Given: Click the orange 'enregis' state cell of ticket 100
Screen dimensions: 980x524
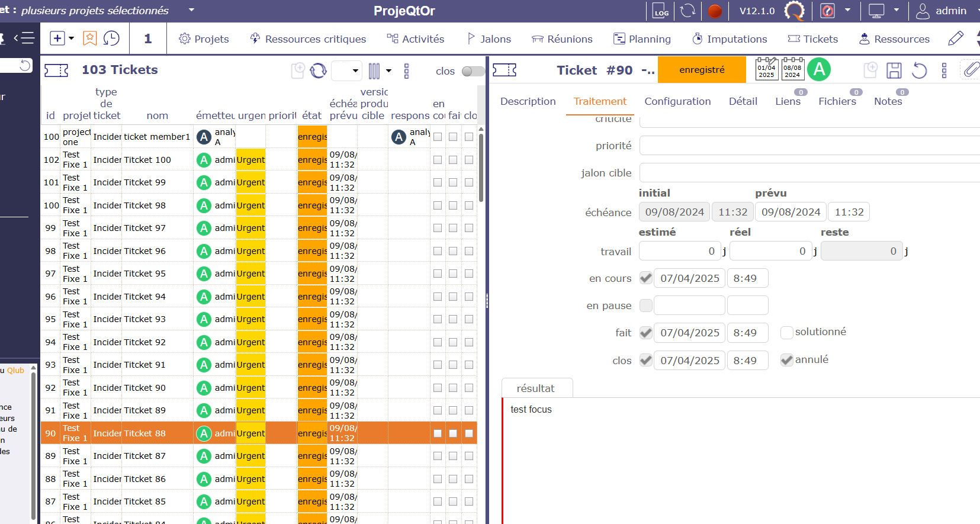Looking at the screenshot, I should pyautogui.click(x=312, y=137).
